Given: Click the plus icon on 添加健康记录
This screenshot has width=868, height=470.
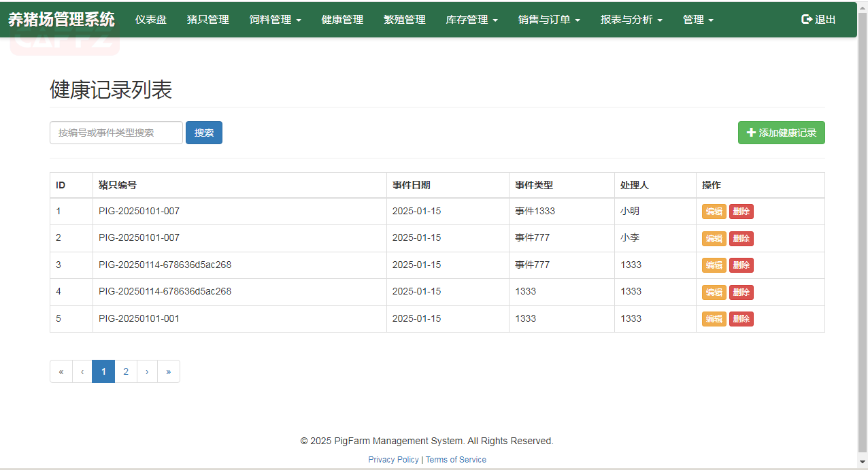Looking at the screenshot, I should (x=751, y=133).
